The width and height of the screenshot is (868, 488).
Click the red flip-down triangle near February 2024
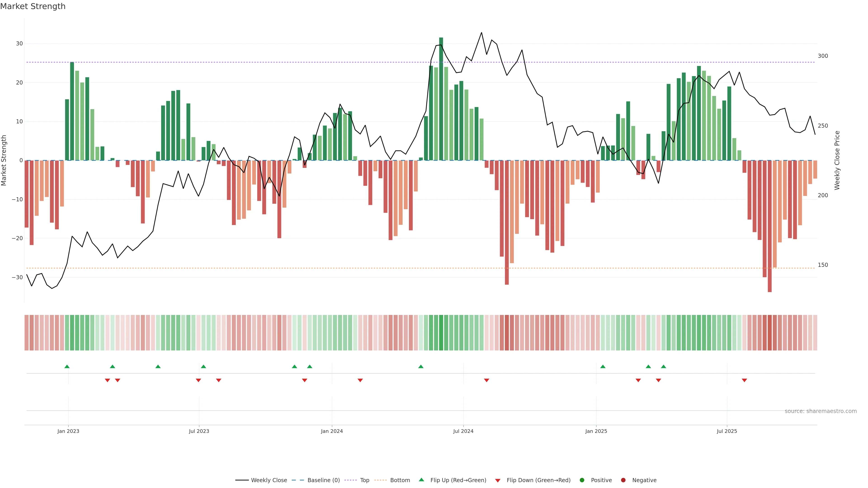point(360,380)
